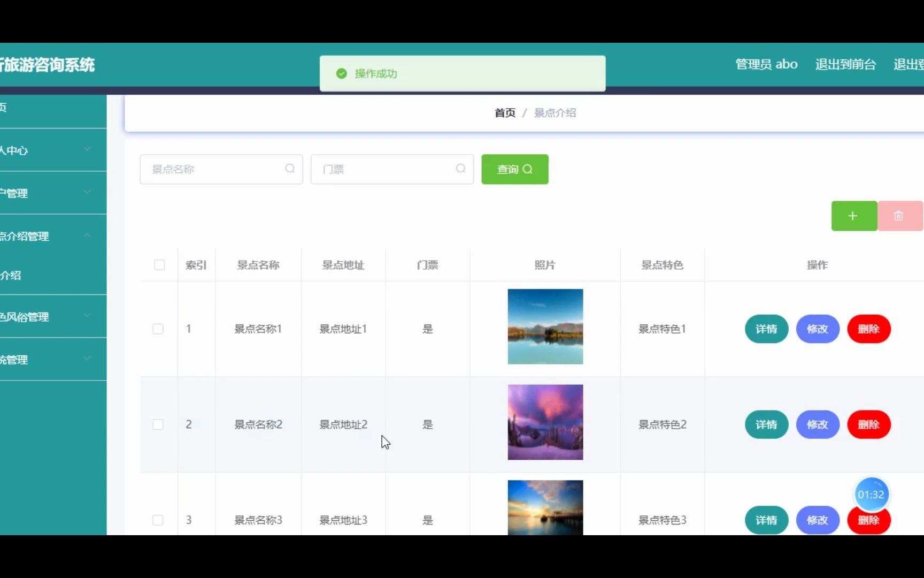The height and width of the screenshot is (578, 924).
Task: Expand the 户管理 sidebar menu
Action: (x=53, y=193)
